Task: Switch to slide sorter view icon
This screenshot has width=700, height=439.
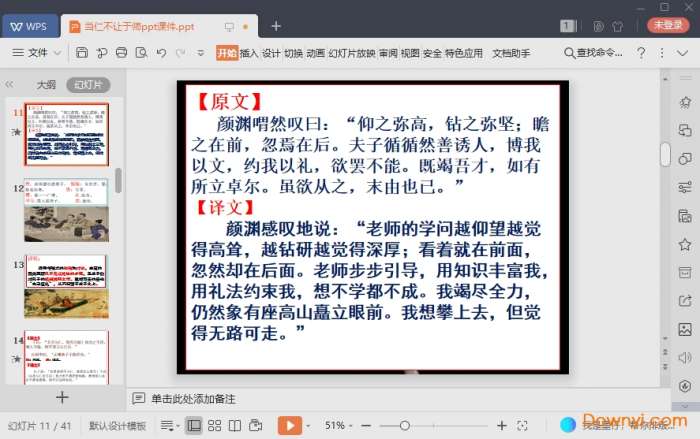Action: pos(215,426)
